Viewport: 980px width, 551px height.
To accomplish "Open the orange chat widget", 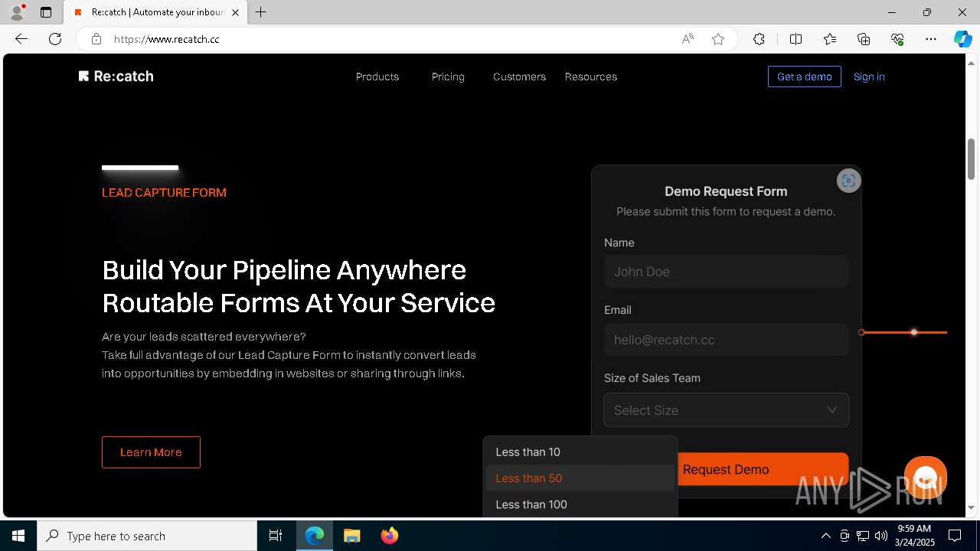I will 926,478.
